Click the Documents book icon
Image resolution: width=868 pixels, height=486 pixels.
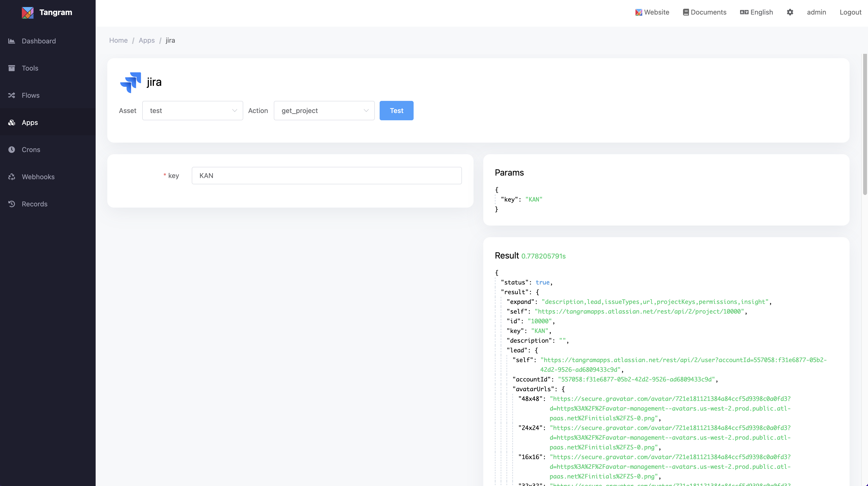686,12
